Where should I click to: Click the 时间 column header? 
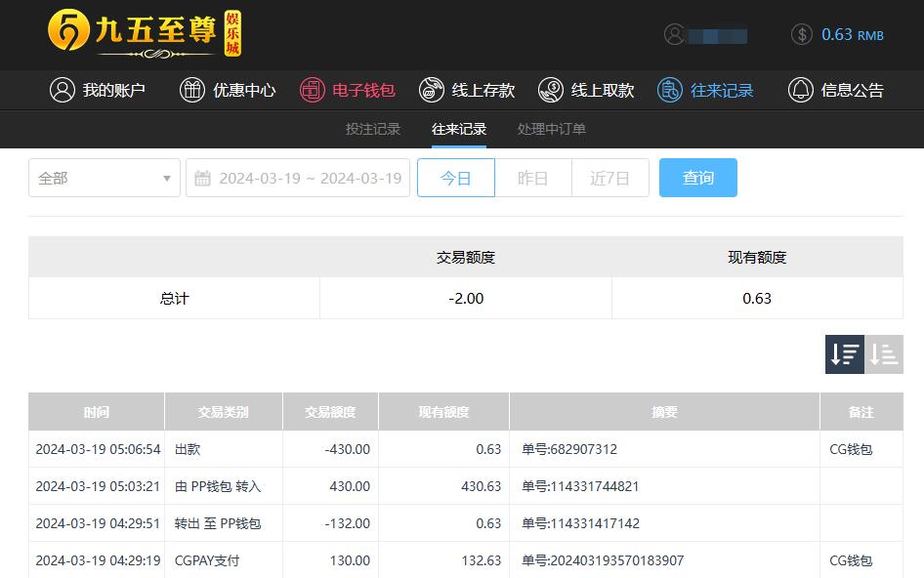click(x=97, y=412)
